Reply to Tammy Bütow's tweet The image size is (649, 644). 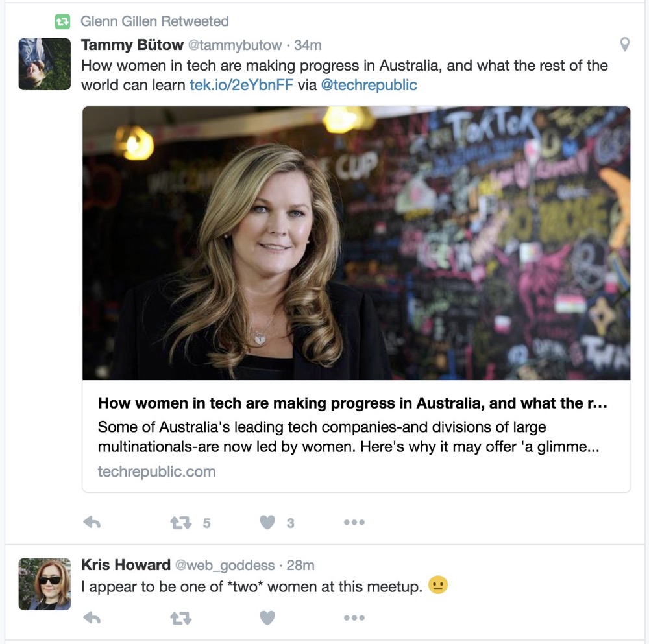(x=92, y=522)
